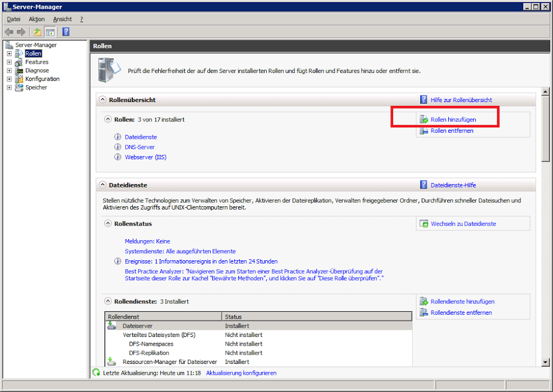Open the Webserver (IIS) role link
Viewport: 553px width, 392px height.
pyautogui.click(x=145, y=157)
